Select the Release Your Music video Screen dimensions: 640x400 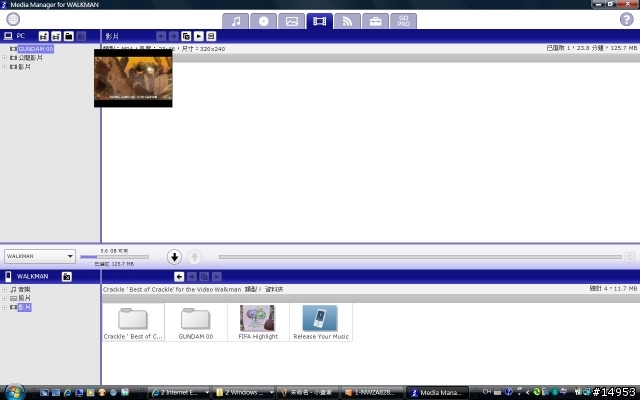321,322
